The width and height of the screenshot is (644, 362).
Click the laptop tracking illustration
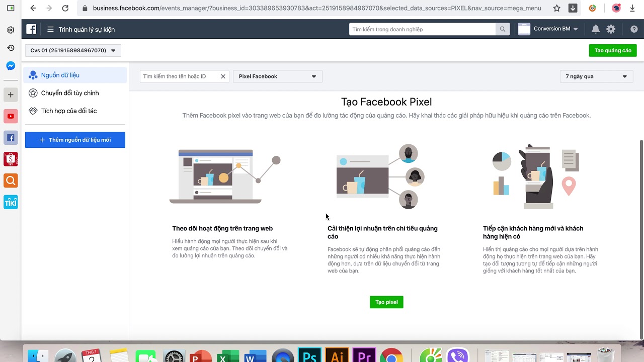[x=225, y=176]
